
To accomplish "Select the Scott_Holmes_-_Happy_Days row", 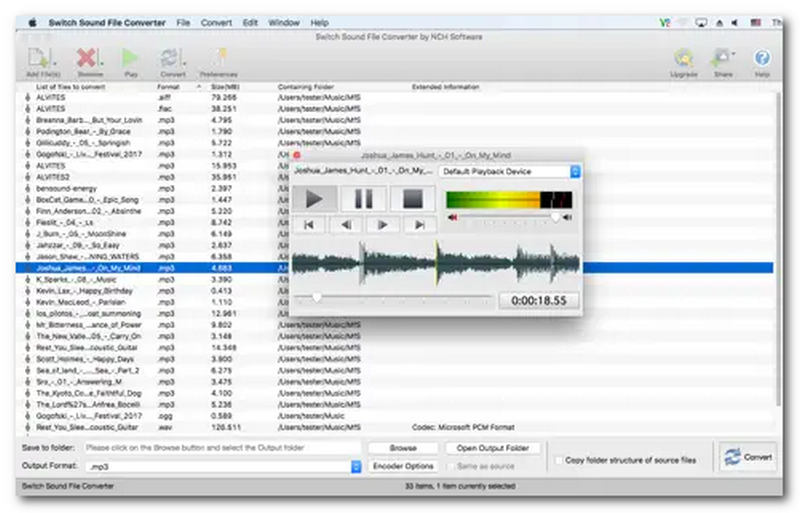I will pyautogui.click(x=394, y=359).
